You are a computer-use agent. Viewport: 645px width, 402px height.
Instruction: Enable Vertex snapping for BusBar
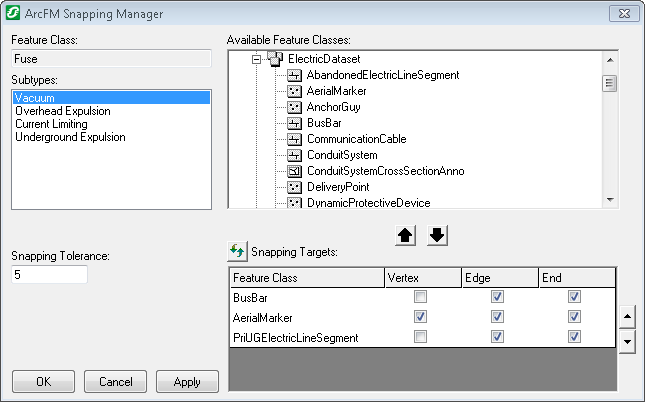(420, 297)
